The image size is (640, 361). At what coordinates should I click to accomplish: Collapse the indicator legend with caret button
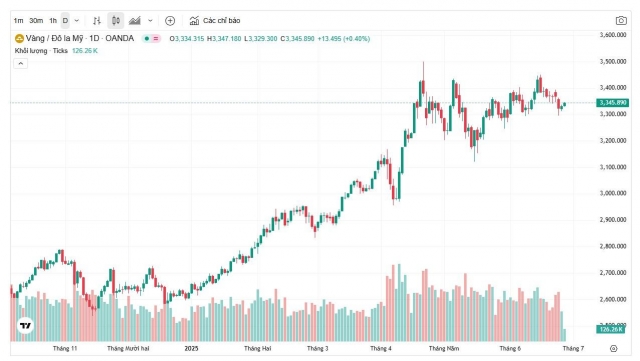21,63
